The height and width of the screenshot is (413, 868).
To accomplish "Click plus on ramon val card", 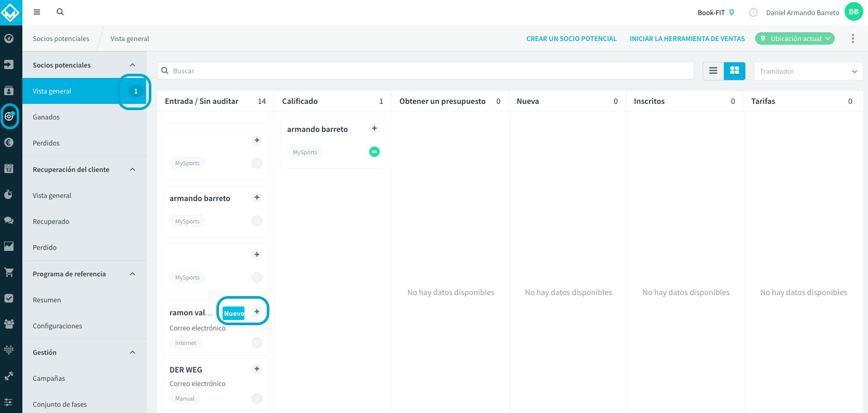I will coord(257,312).
